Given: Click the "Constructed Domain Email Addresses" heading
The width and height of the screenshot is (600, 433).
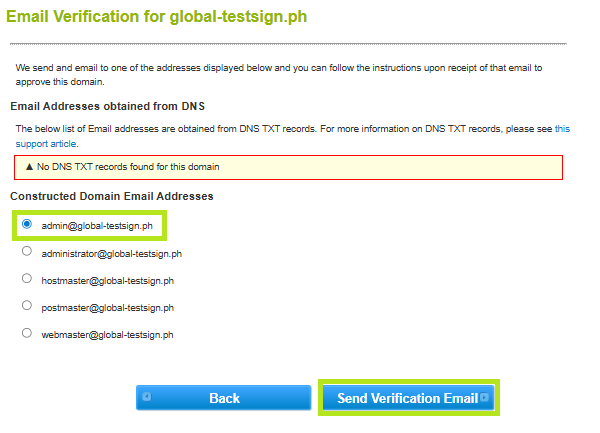Looking at the screenshot, I should click(111, 196).
